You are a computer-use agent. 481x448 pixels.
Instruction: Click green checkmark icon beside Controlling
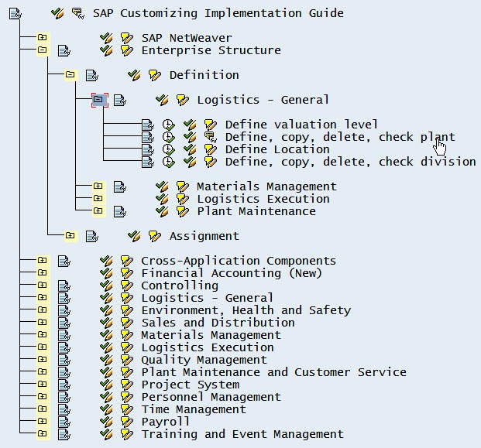[106, 286]
